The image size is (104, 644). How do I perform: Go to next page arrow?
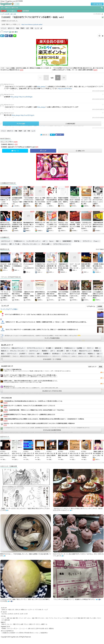(x=58, y=78)
